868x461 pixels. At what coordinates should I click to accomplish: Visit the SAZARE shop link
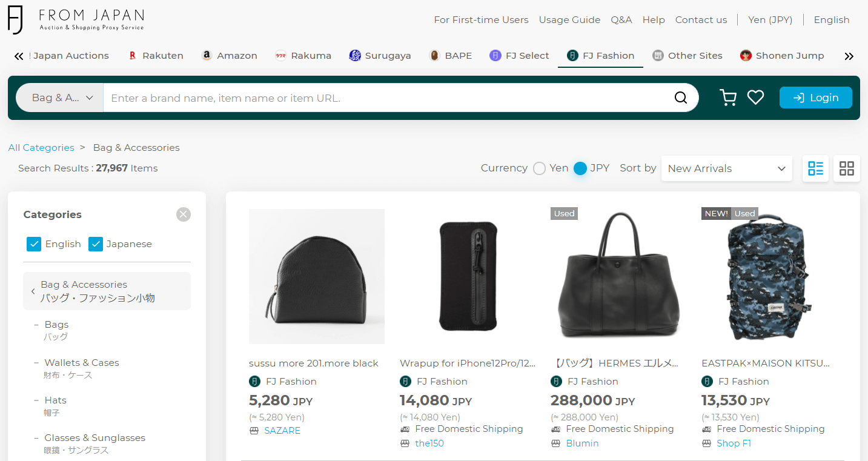coord(282,431)
